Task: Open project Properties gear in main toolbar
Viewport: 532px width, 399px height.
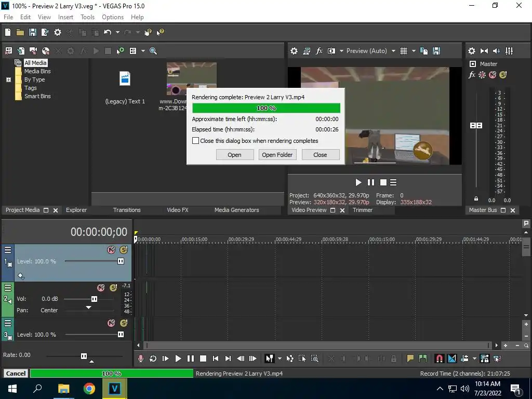Action: pos(58,32)
